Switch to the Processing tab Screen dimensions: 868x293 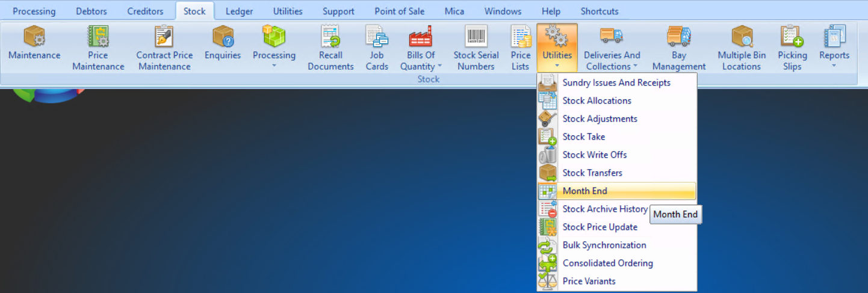[34, 11]
